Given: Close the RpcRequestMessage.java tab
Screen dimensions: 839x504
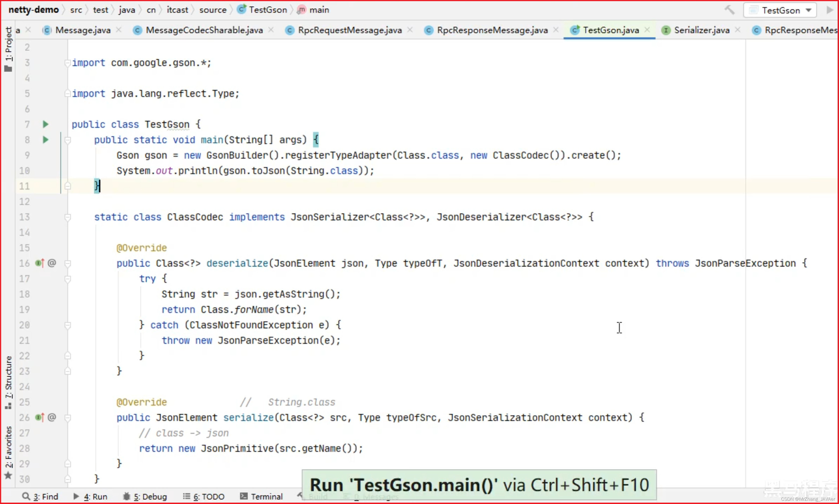Looking at the screenshot, I should [410, 30].
